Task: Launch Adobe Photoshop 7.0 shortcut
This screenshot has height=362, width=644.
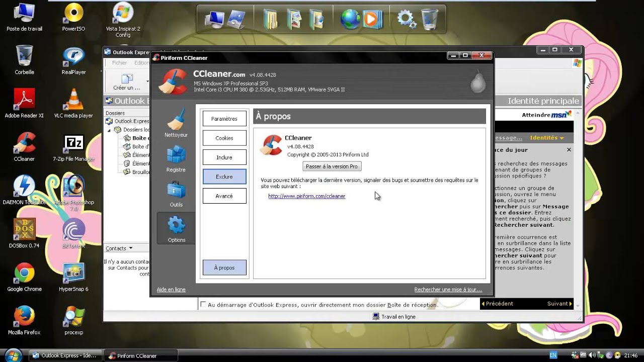Action: coord(74,194)
